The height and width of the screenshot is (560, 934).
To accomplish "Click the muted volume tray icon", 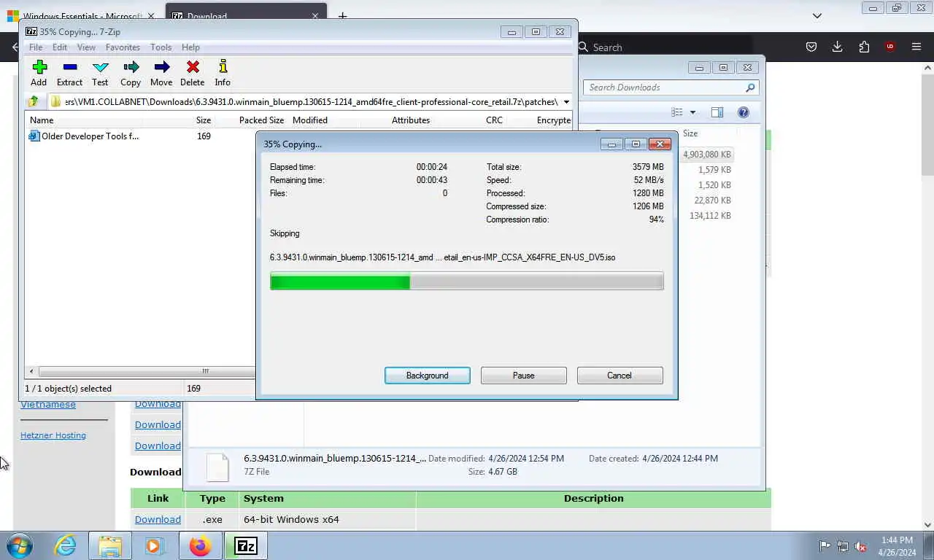I will (860, 546).
